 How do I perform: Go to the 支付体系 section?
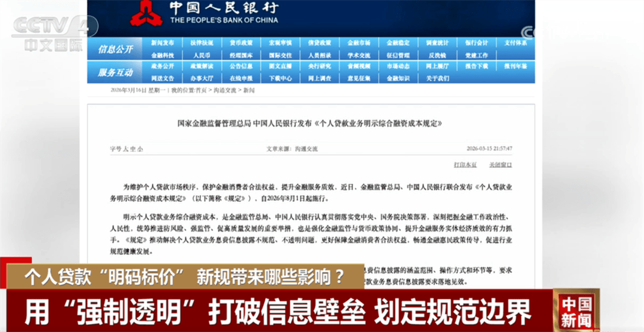515,43
